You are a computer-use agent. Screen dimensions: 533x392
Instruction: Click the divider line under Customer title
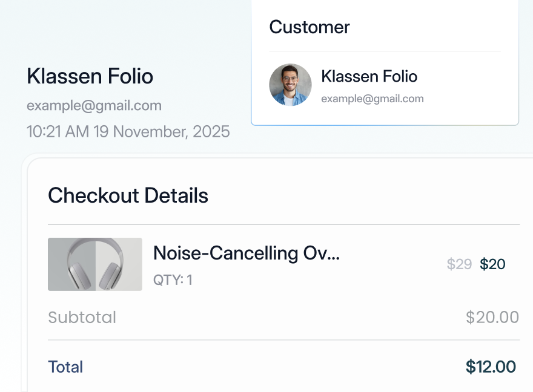coord(385,51)
